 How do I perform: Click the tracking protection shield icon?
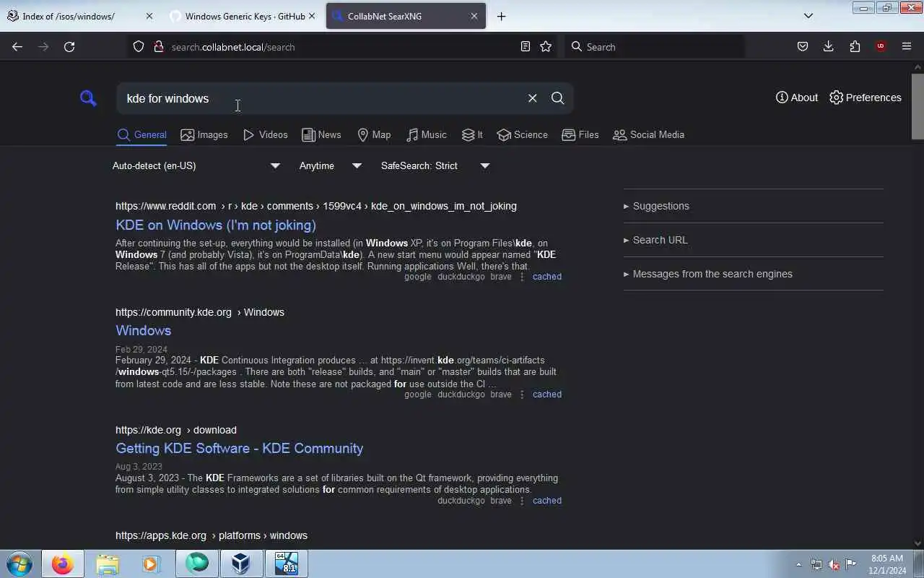139,46
